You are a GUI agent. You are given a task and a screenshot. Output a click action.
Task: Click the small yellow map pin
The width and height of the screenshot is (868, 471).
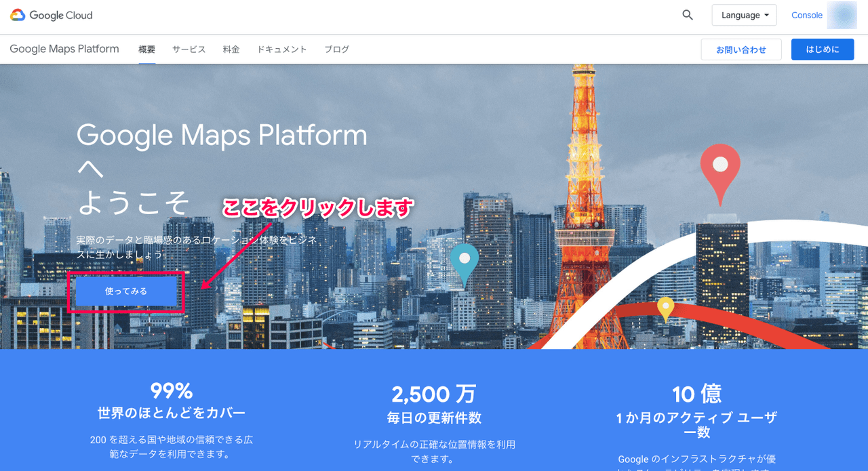(666, 309)
